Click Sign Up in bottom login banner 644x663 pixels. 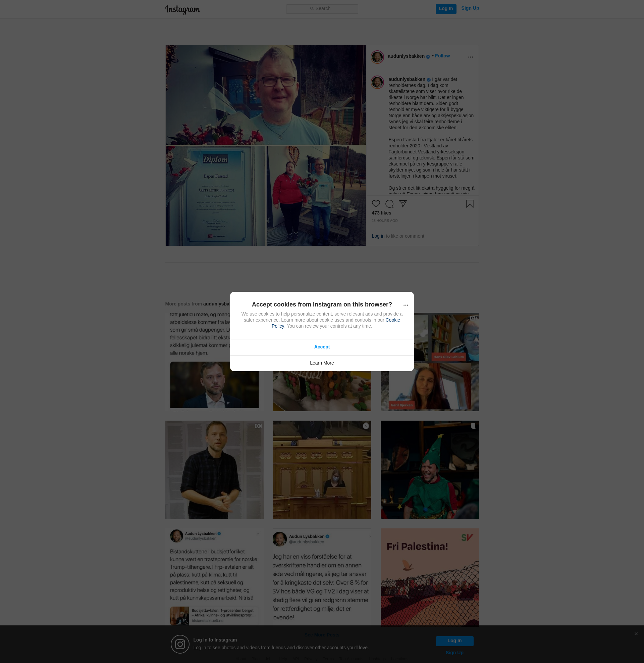pos(454,653)
